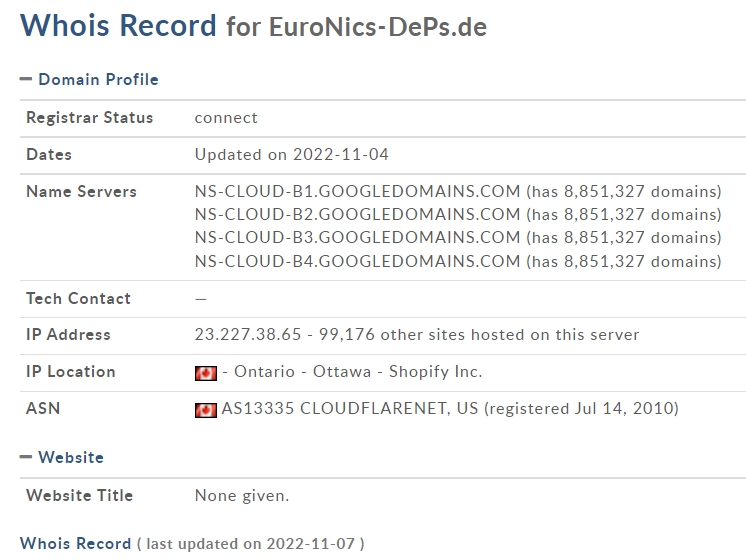Screen dimensions: 746x560
Task: Click the Canada flag next to Ontario
Action: [x=206, y=373]
